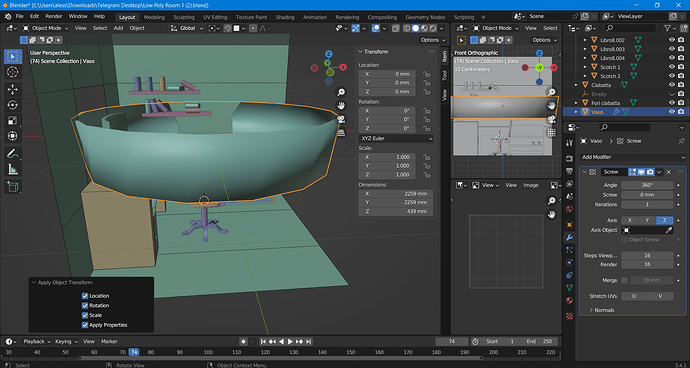
Task: Open Render properties tab icon
Action: [x=569, y=158]
